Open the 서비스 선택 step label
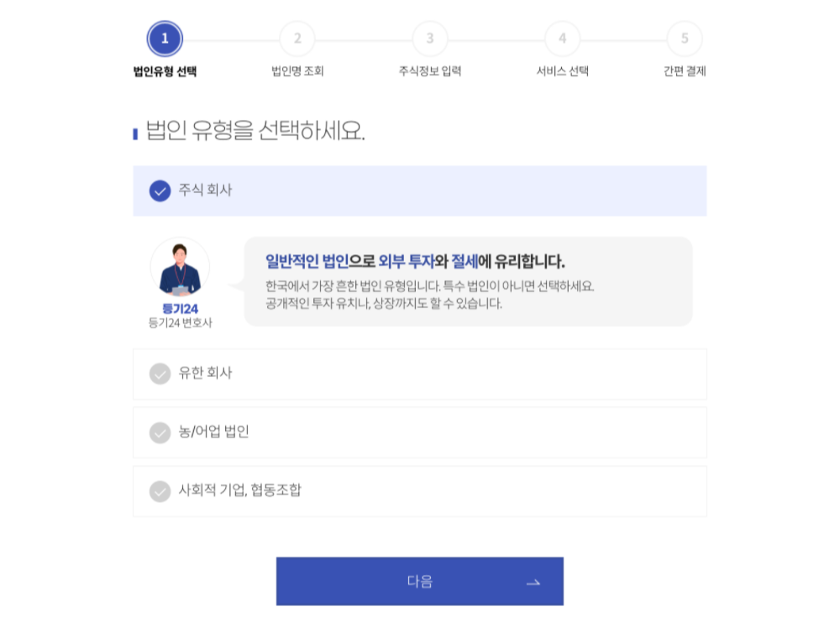Image resolution: width=840 pixels, height=638 pixels. 562,72
